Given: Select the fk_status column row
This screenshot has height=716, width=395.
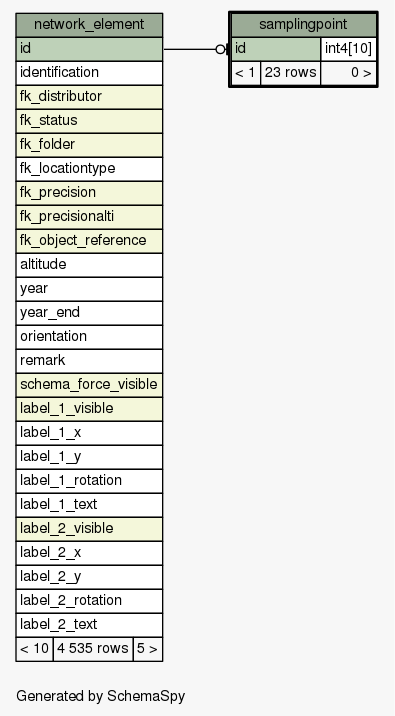Looking at the screenshot, I should point(89,121).
